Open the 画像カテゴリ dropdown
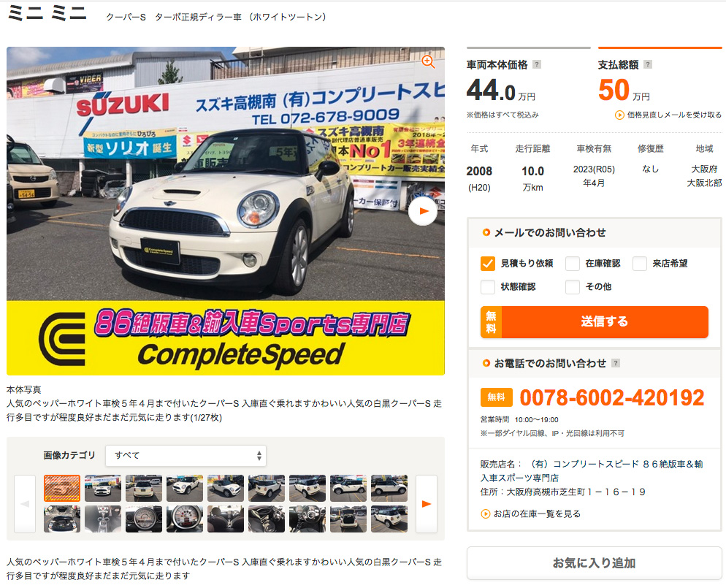This screenshot has height=588, width=726. click(186, 455)
